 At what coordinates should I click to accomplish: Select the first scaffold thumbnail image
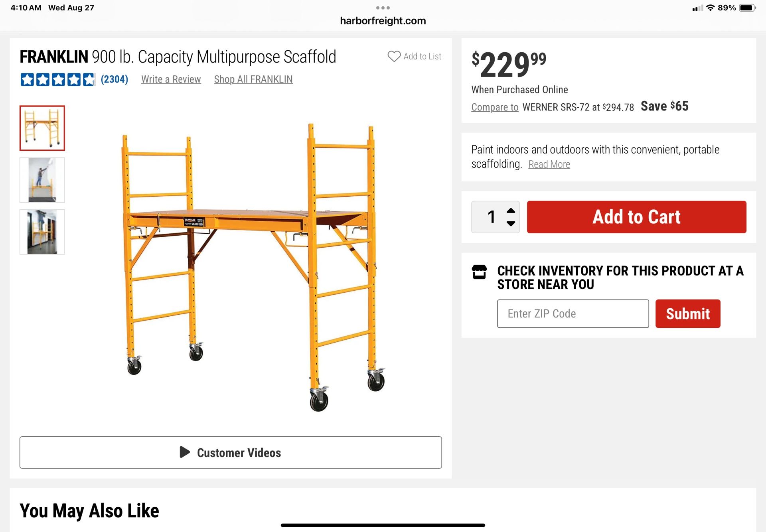[42, 128]
